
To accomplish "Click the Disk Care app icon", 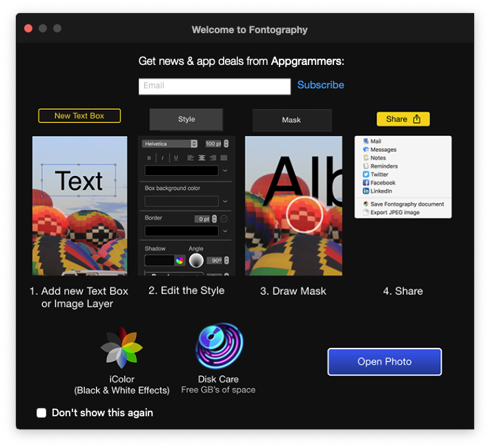I will (219, 346).
